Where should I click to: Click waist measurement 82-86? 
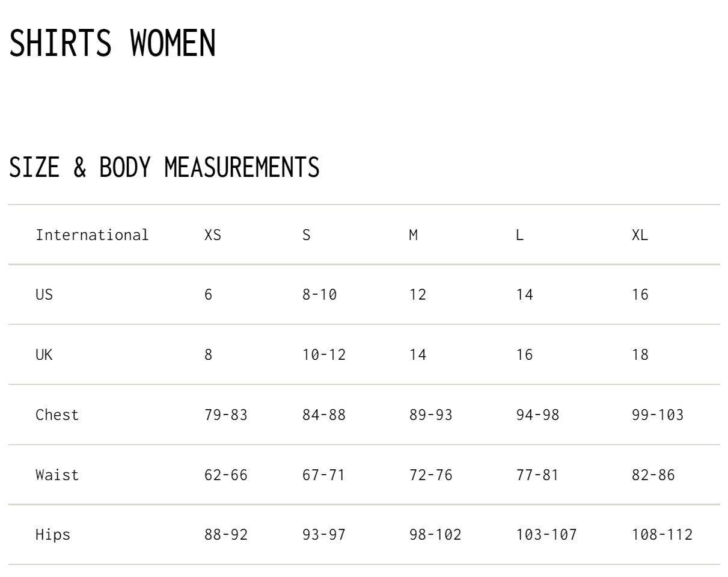coord(653,475)
